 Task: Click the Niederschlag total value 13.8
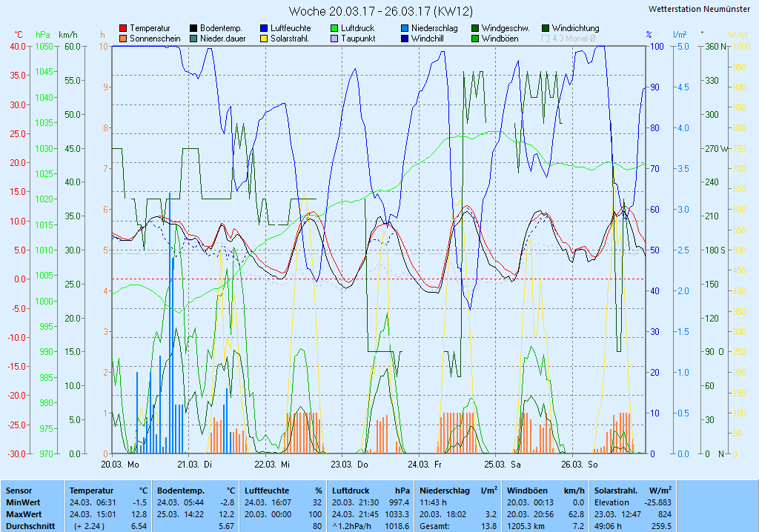click(489, 526)
